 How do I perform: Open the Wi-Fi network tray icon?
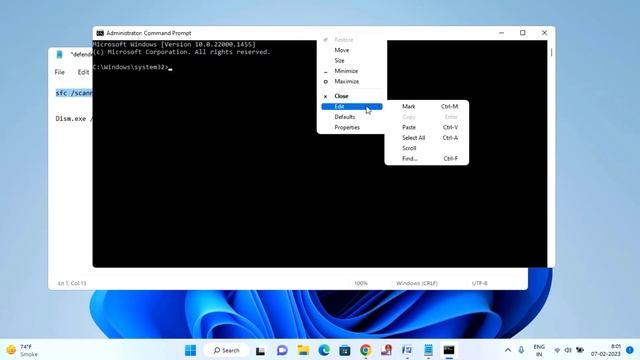click(557, 350)
